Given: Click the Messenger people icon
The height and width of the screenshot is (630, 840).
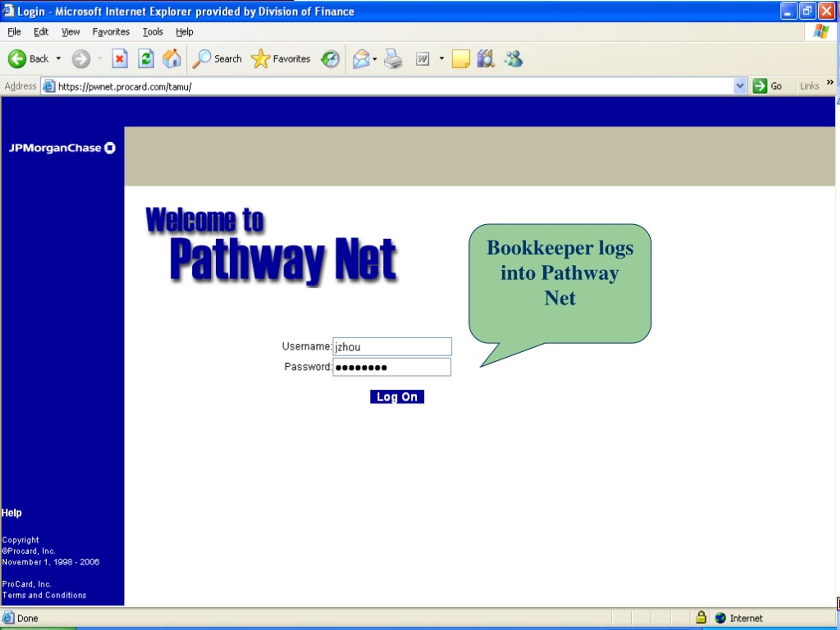Looking at the screenshot, I should (514, 59).
